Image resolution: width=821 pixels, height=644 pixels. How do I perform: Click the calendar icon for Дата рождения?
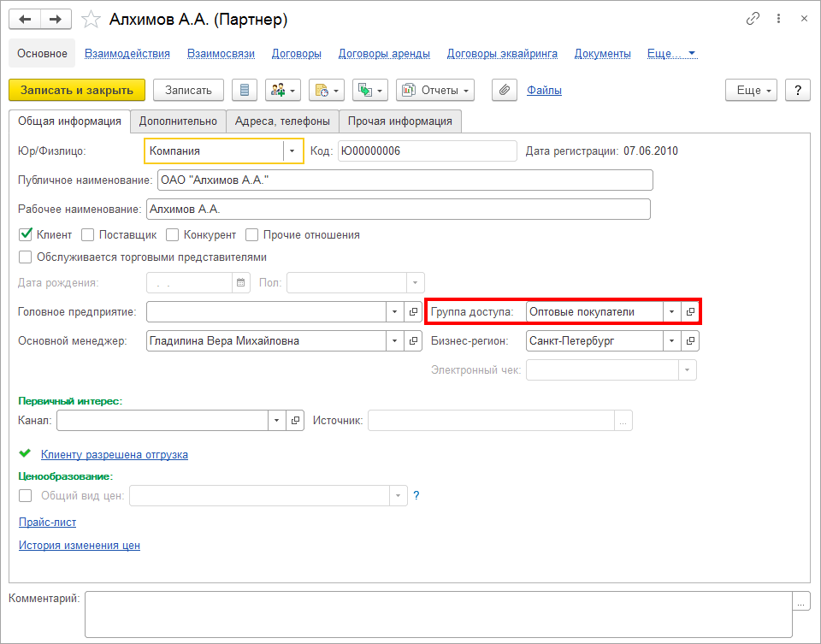coord(241,282)
